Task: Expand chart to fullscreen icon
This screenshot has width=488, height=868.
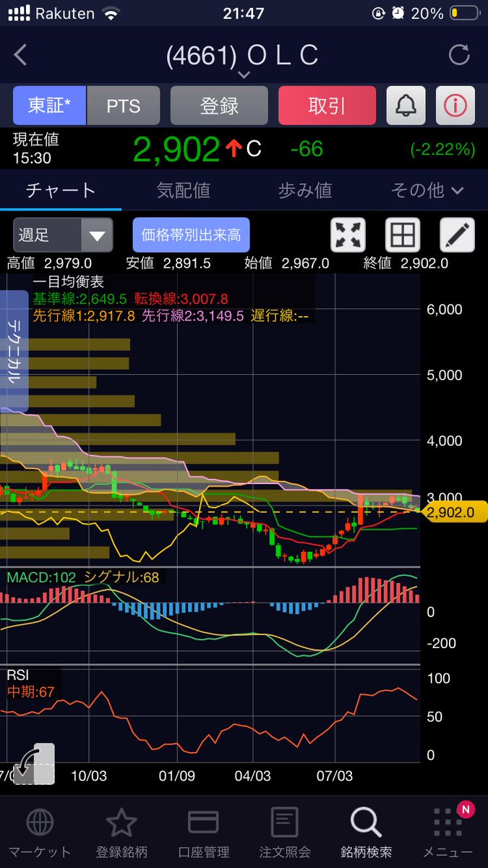Action: 348,235
